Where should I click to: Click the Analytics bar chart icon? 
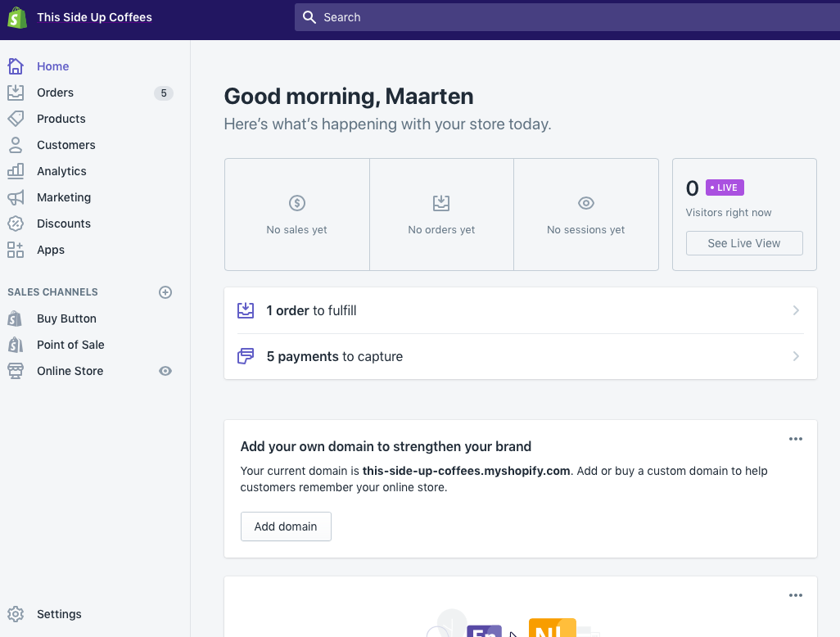(x=16, y=171)
